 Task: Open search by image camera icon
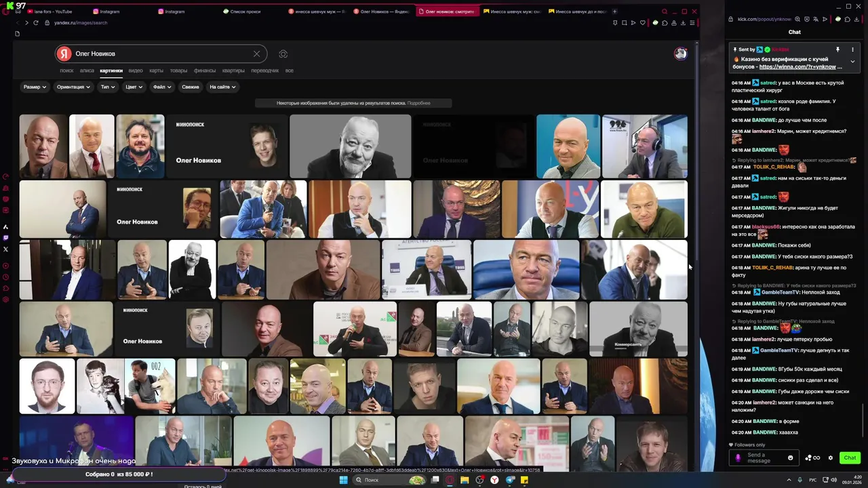click(283, 54)
